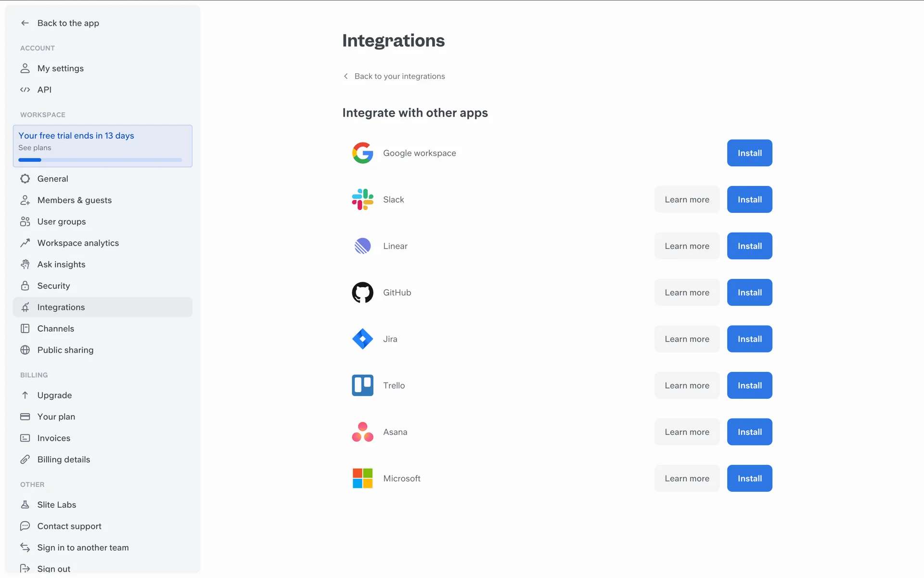Click the Jira diamond logo
Viewport: 924px width, 578px height.
coord(362,339)
